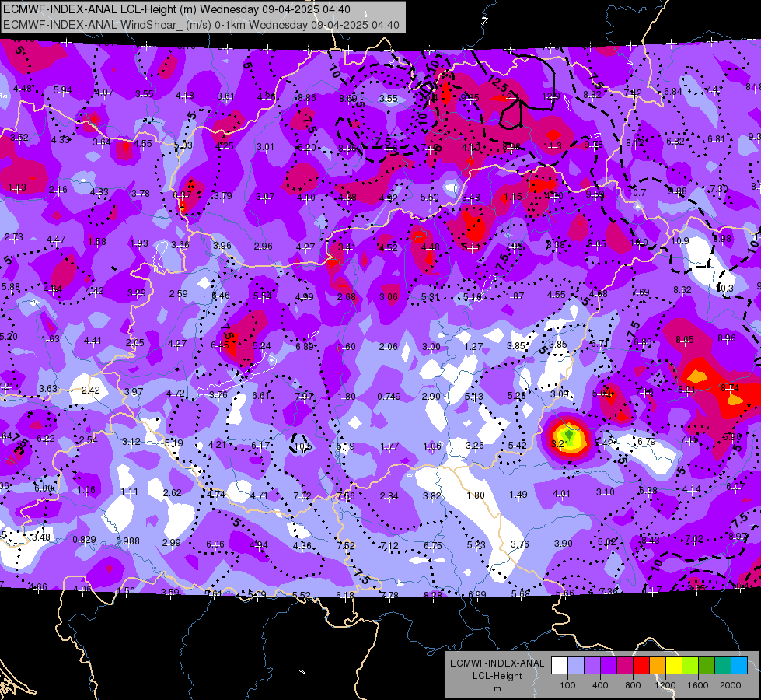761x700 pixels.
Task: Click the map value "7.12"
Action: point(389,547)
